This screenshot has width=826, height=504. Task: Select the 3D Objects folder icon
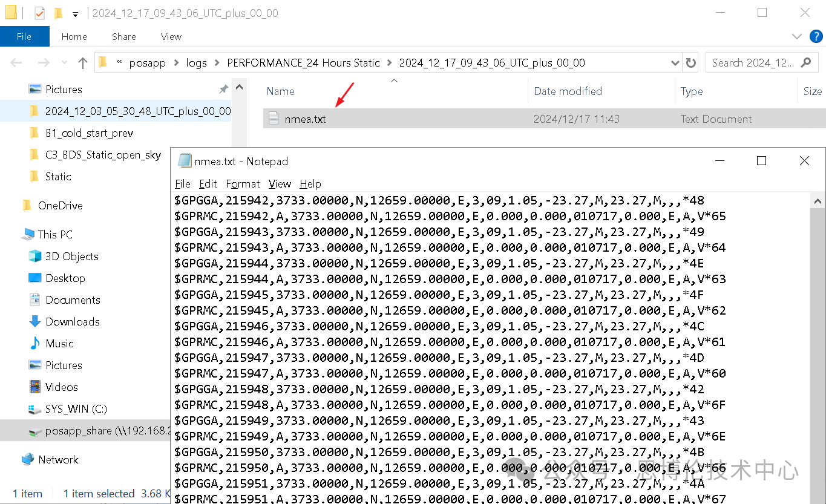click(x=35, y=257)
